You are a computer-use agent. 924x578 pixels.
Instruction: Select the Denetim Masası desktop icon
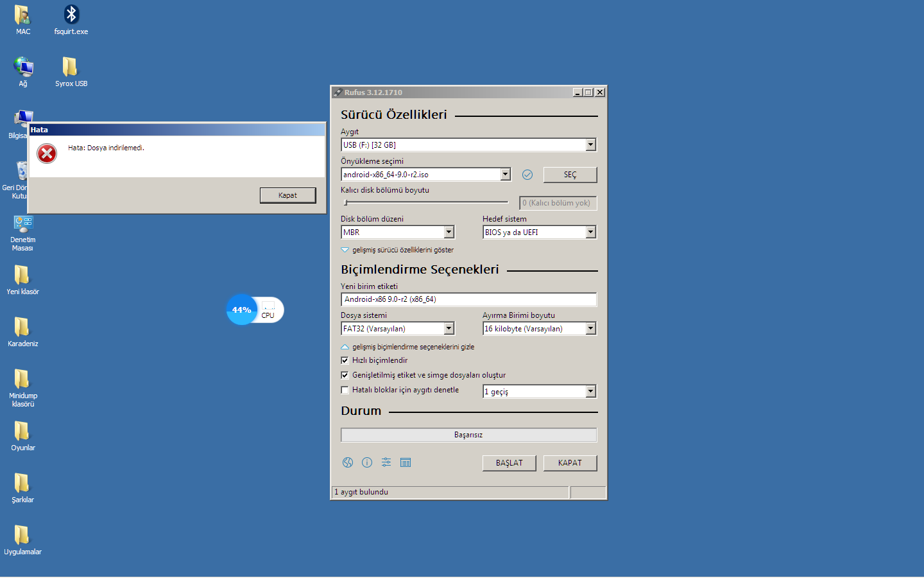coord(23,233)
